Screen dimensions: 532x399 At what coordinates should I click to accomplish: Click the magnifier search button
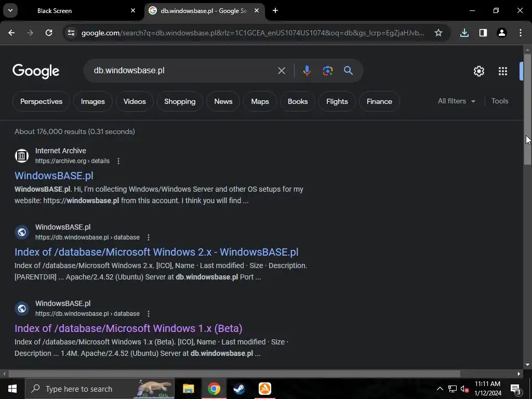pyautogui.click(x=348, y=71)
